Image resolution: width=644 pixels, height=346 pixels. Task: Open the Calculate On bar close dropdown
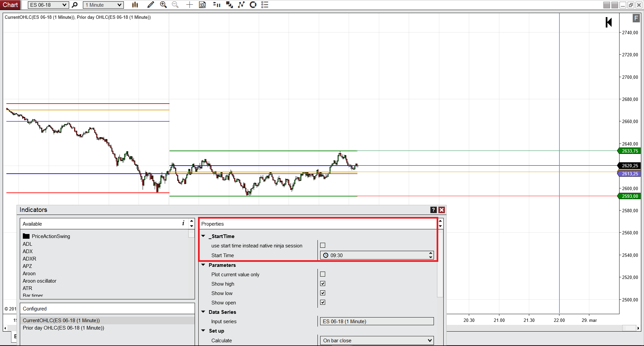click(x=377, y=341)
